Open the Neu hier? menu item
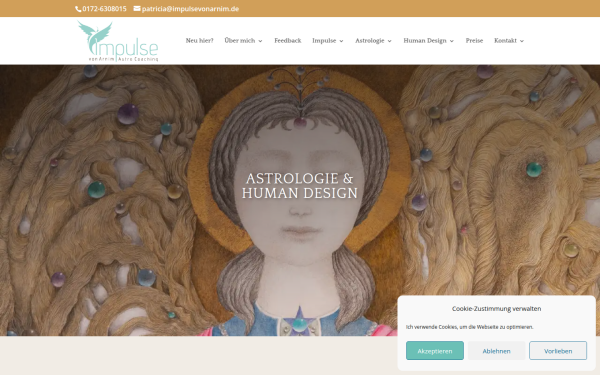Screen dimensions: 600x375 pyautogui.click(x=199, y=41)
